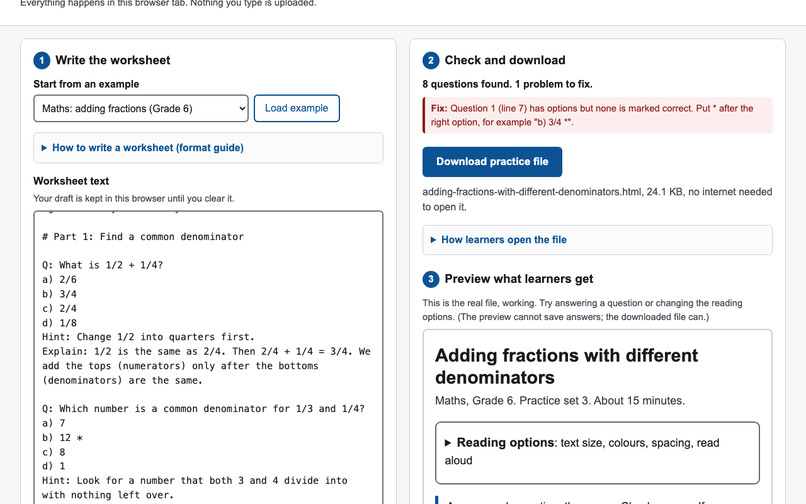Expand How to write a worksheet guide
Image resolution: width=806 pixels, height=504 pixels.
[208, 148]
